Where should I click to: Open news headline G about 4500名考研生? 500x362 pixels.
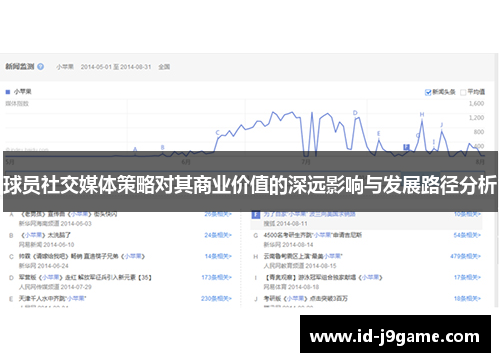(x=313, y=235)
